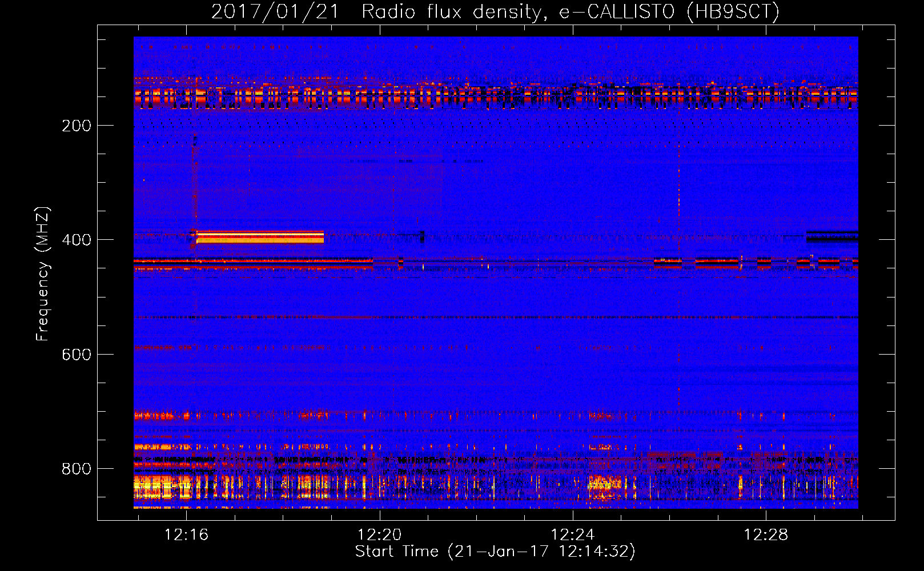Image resolution: width=924 pixels, height=571 pixels.
Task: Click the 800 frequency tick label
Action: (x=77, y=469)
